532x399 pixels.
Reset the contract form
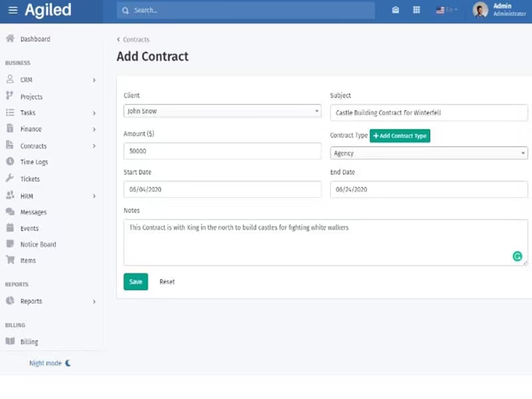tap(167, 282)
